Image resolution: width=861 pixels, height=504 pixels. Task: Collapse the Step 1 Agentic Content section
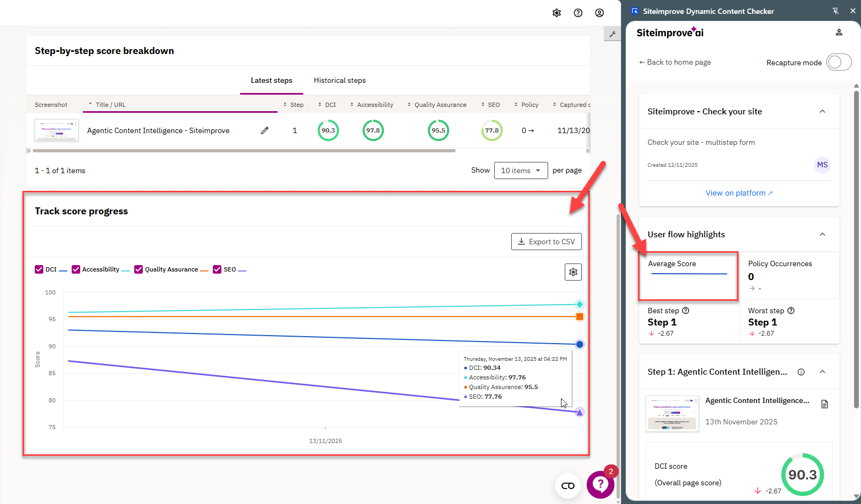pos(822,372)
